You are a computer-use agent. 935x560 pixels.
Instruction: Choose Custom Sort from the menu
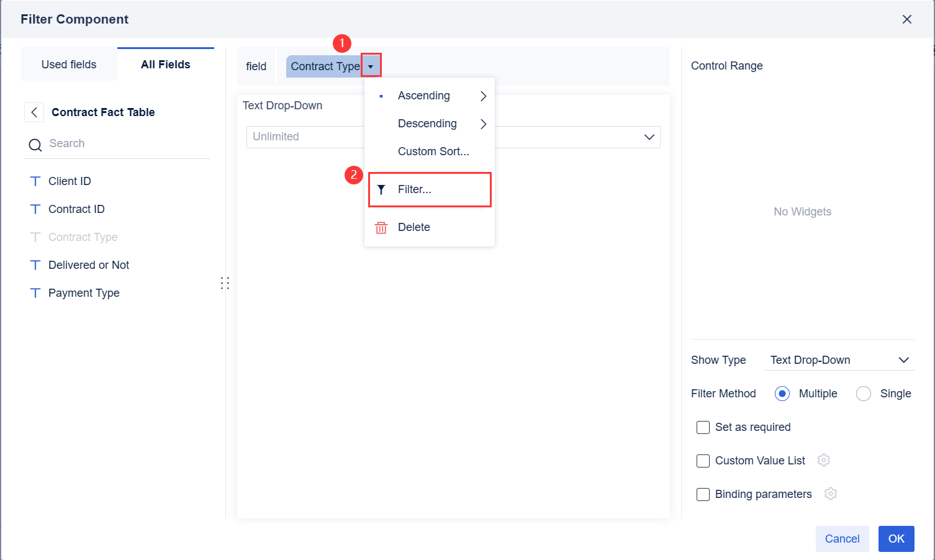(x=433, y=151)
